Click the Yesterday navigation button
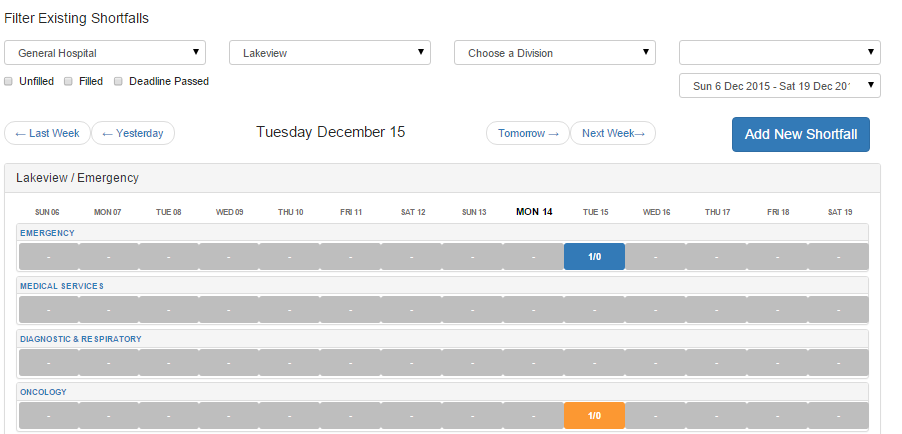This screenshot has width=902, height=434. [x=133, y=133]
